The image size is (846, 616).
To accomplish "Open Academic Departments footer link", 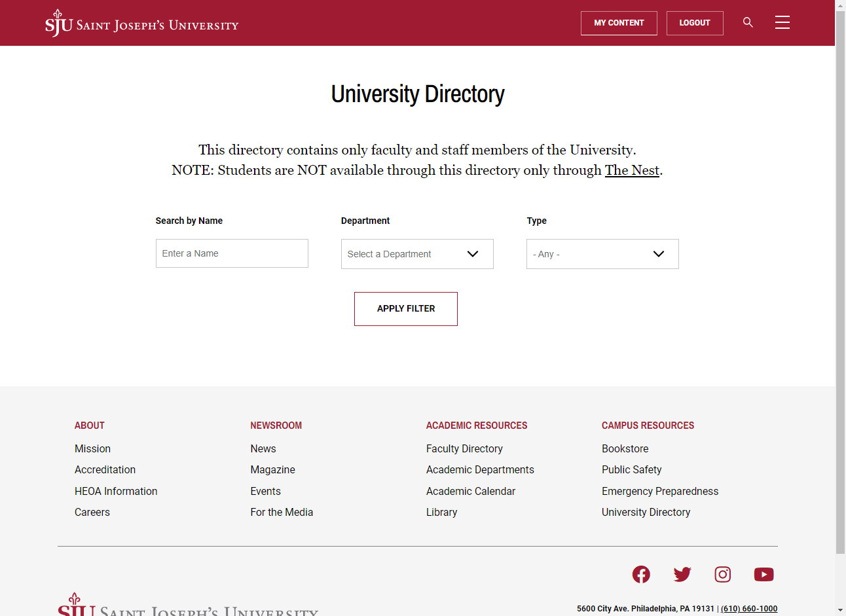I will click(480, 469).
